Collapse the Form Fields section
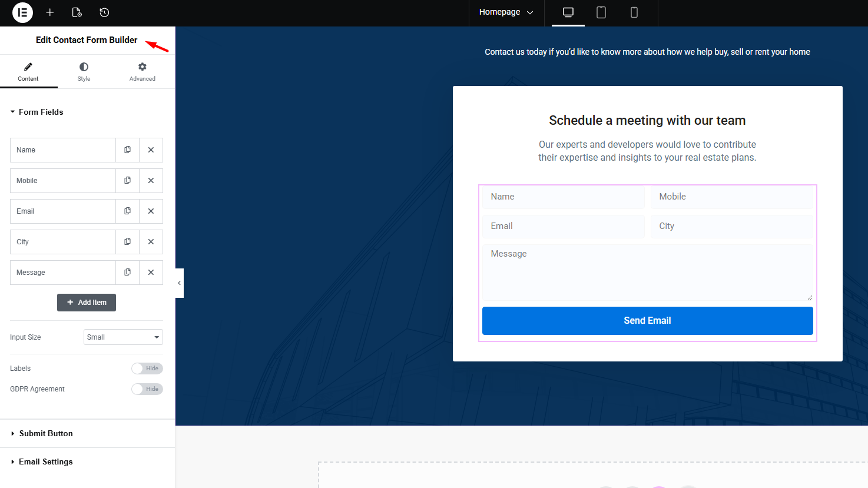The image size is (868, 488). tap(41, 112)
